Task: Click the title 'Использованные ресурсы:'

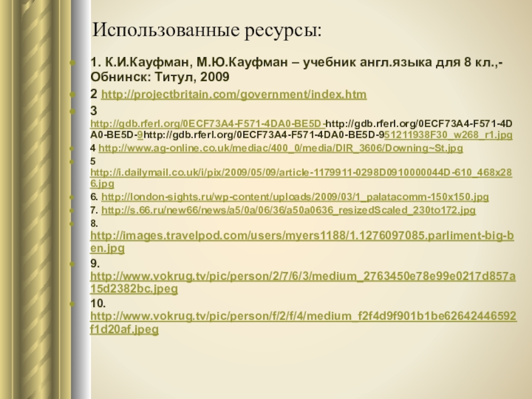Action: [207, 30]
